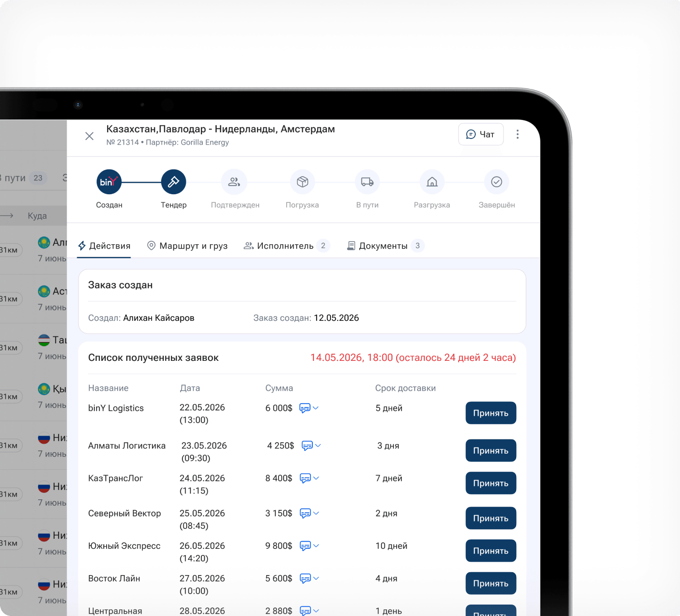This screenshot has height=616, width=680.
Task: Select the Разгрузка warehouse stage icon
Action: tap(432, 182)
